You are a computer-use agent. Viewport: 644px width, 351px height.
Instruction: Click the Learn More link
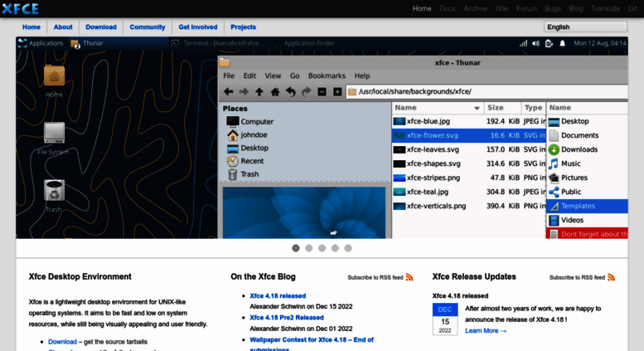point(486,330)
